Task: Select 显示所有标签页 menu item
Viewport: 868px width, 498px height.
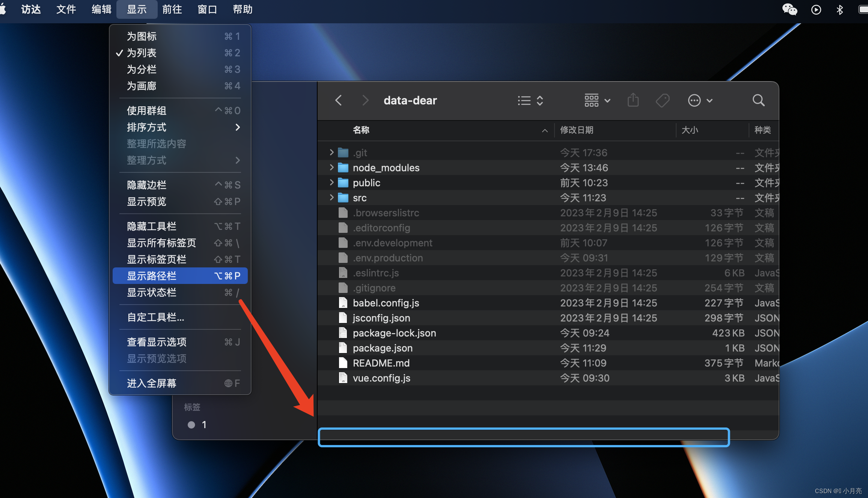Action: coord(180,243)
